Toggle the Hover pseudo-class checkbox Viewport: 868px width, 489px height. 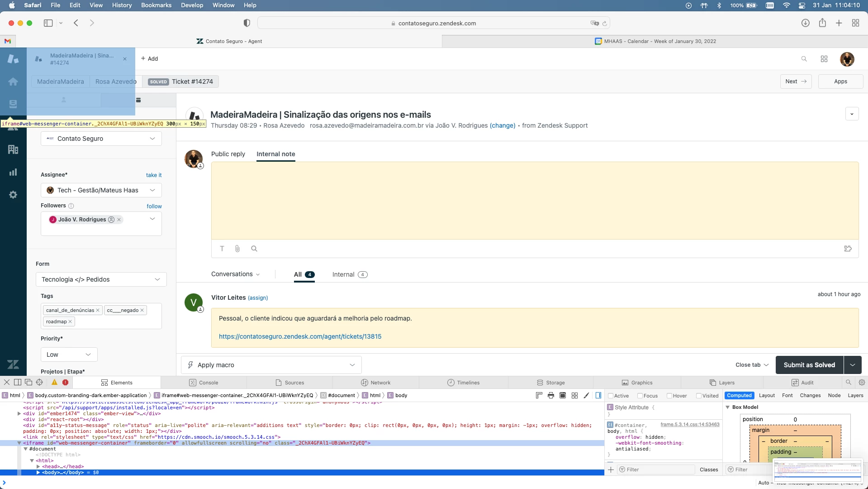click(669, 396)
